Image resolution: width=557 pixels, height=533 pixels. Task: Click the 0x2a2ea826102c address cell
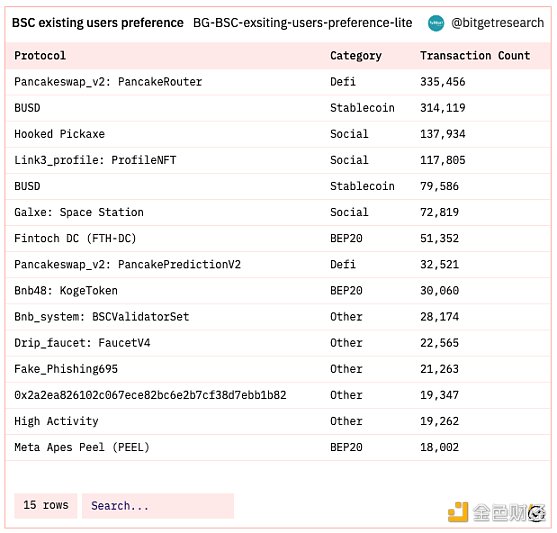pyautogui.click(x=150, y=395)
